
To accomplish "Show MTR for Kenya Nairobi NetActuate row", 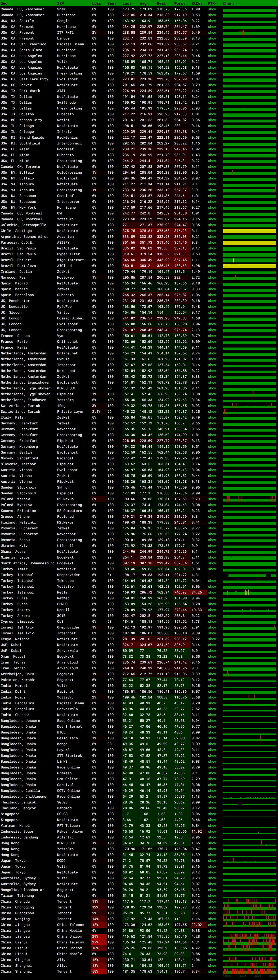I will click(212, 639).
